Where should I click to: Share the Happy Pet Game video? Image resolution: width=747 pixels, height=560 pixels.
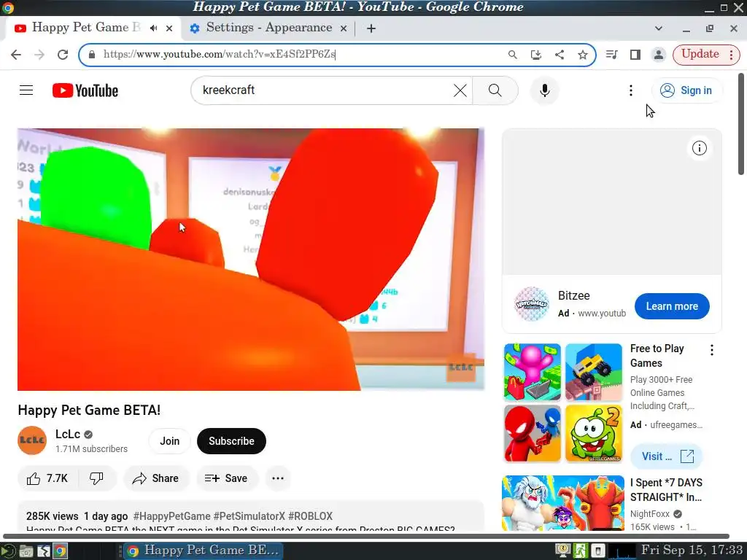pyautogui.click(x=156, y=478)
